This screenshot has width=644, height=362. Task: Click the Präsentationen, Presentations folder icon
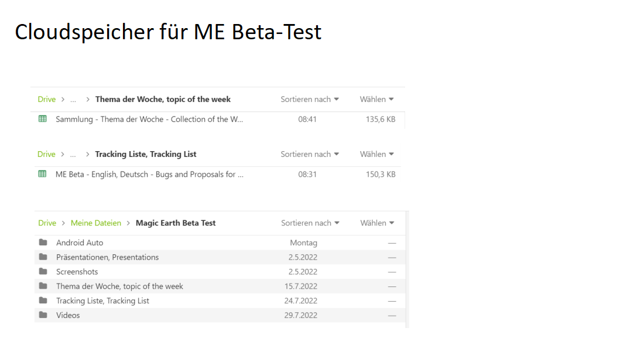point(43,257)
